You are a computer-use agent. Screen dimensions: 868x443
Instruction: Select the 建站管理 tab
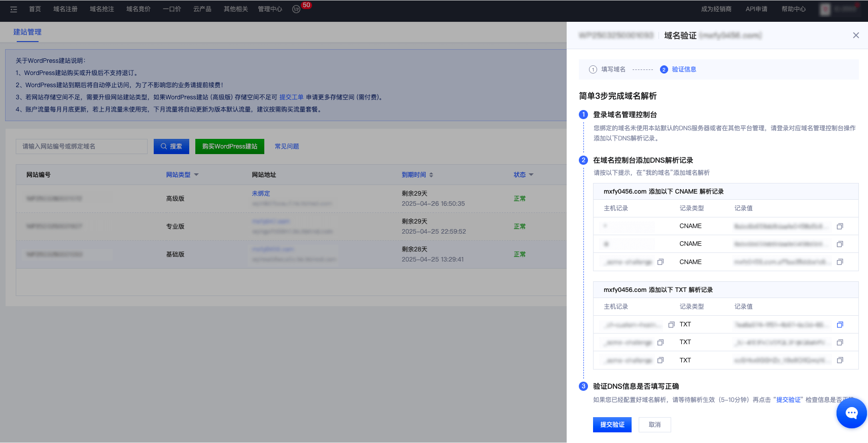pos(27,32)
